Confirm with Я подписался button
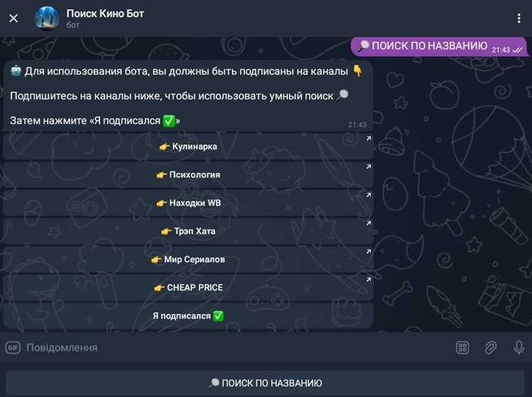This screenshot has width=532, height=397. [x=188, y=316]
